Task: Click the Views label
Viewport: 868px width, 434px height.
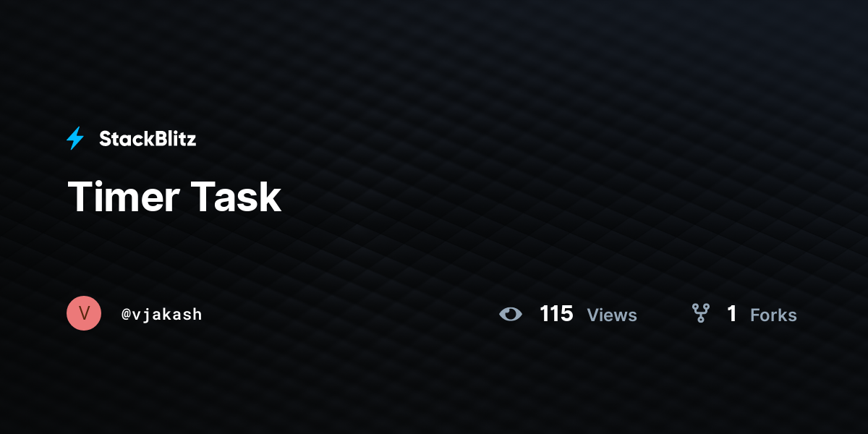Action: (x=612, y=315)
